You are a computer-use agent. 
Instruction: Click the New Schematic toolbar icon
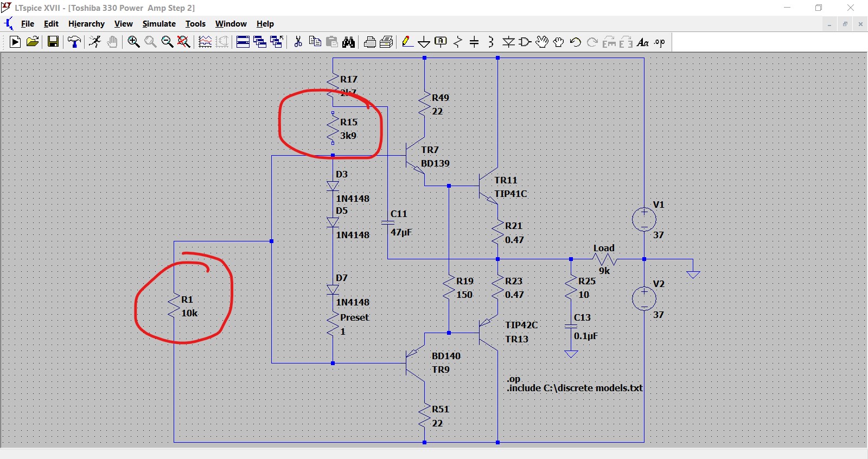click(15, 42)
